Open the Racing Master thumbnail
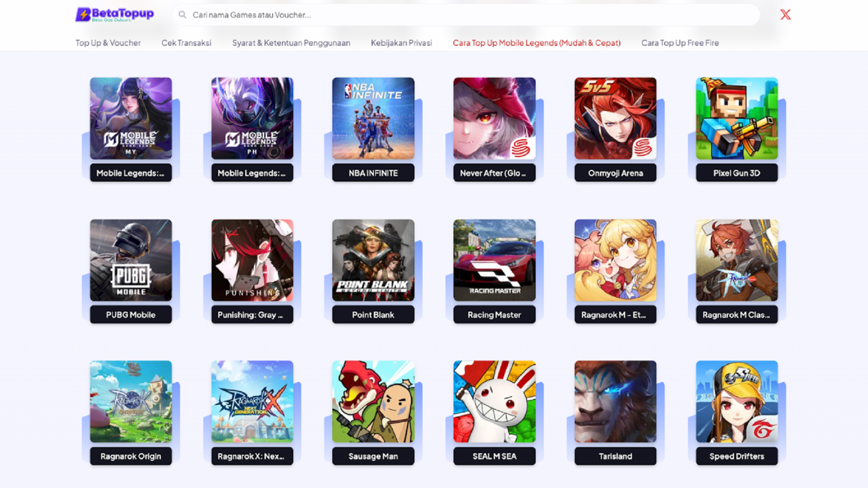 494,260
